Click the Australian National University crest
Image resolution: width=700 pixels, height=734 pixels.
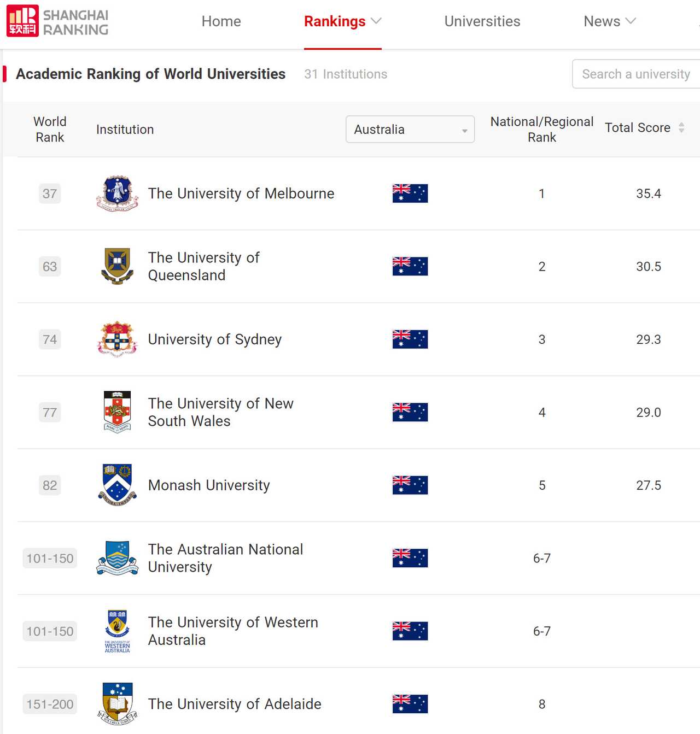pos(117,558)
